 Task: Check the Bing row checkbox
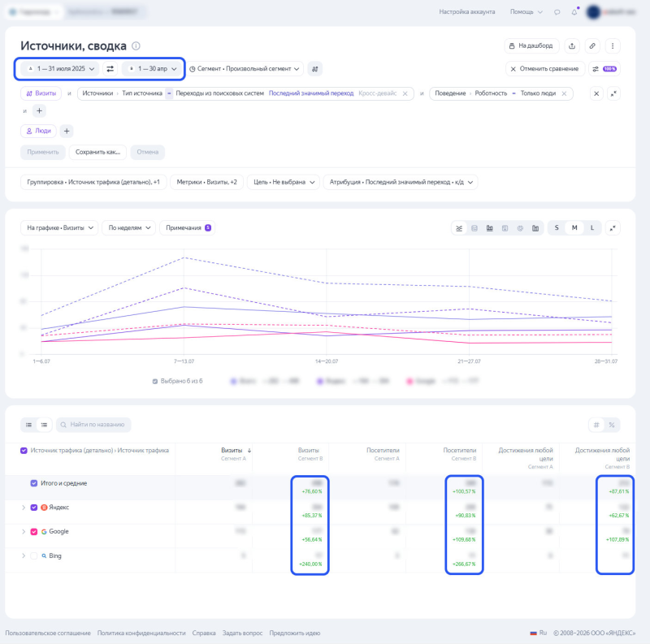(x=34, y=555)
